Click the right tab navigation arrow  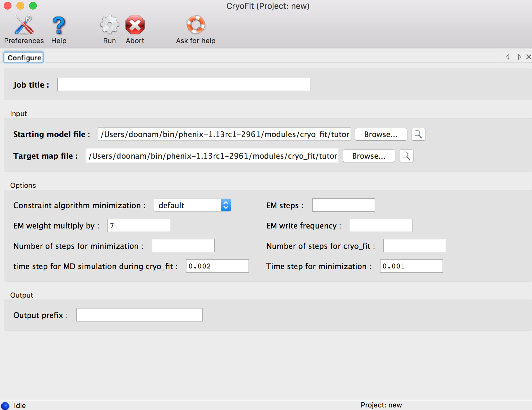click(x=519, y=57)
